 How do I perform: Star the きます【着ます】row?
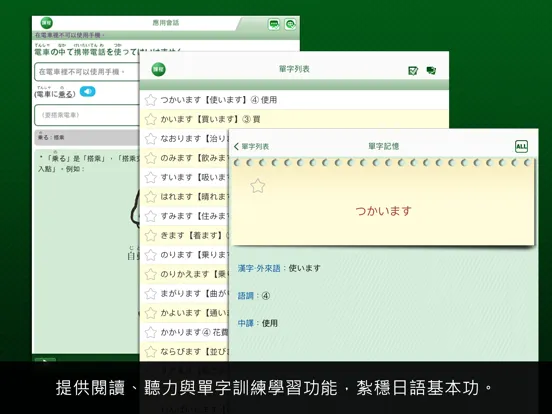pos(150,236)
